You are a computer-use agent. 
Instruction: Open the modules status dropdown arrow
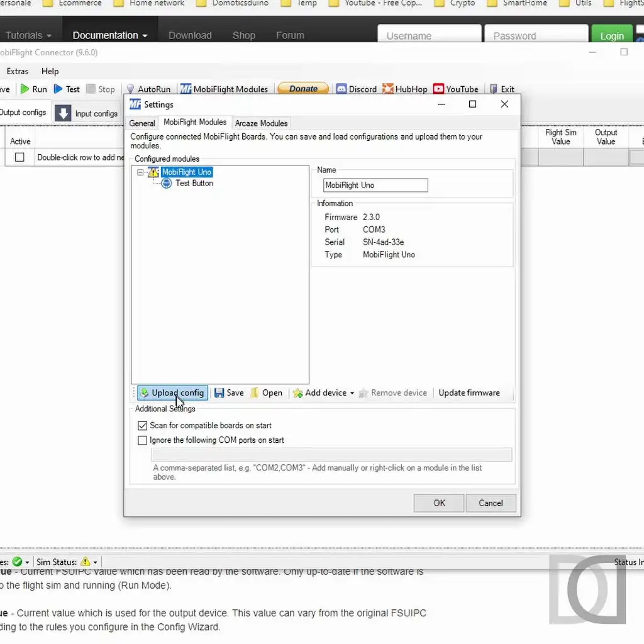pos(27,562)
